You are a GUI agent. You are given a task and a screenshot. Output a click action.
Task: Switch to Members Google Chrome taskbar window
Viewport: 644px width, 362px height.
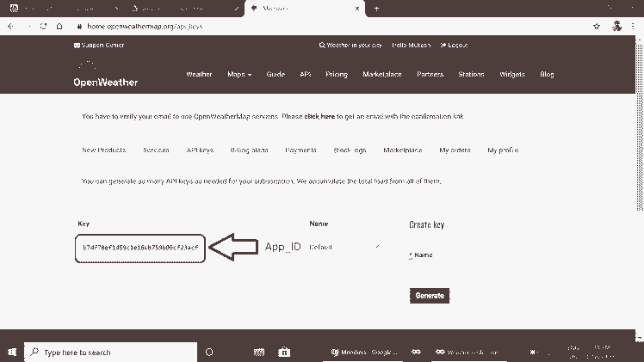pos(363,353)
